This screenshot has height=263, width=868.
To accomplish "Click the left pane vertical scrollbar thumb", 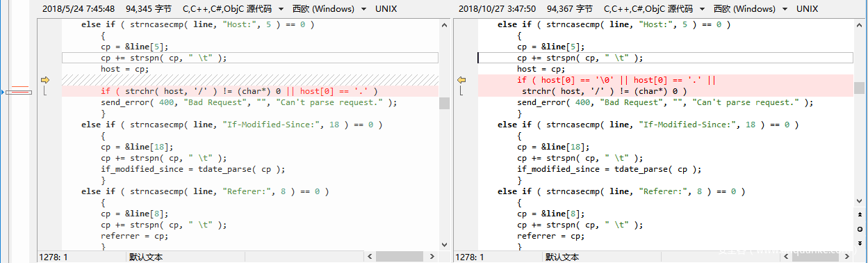I will 444,104.
